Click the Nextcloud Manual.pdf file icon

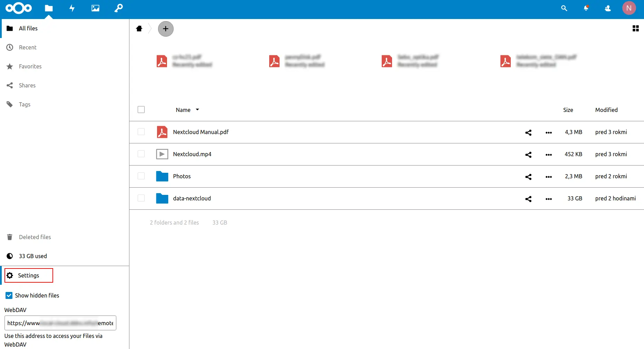point(162,132)
